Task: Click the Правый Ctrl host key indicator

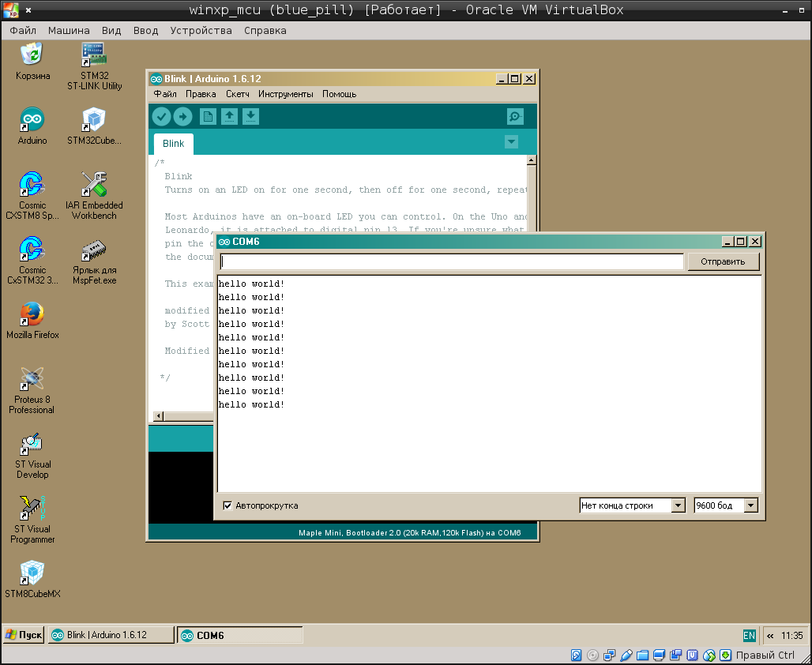Action: click(765, 656)
